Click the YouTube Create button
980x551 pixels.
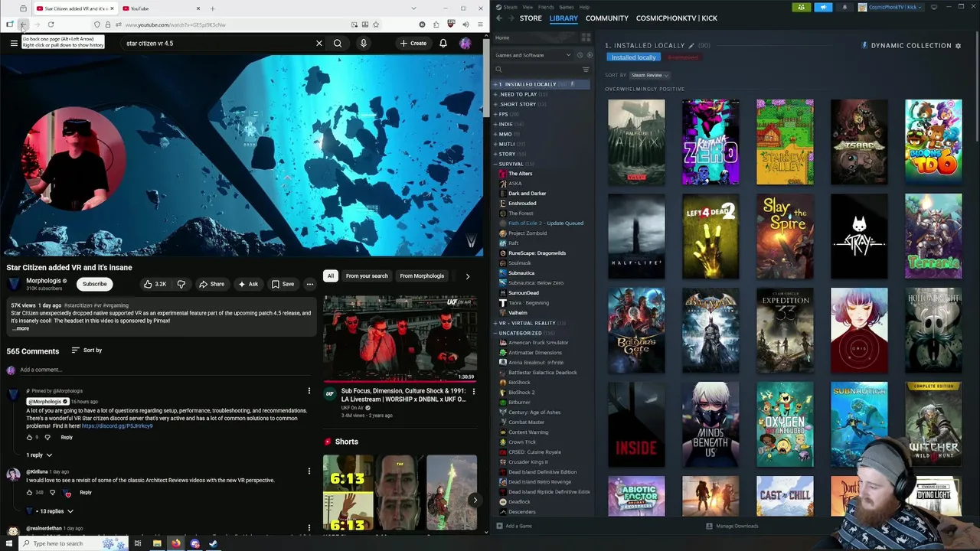click(413, 44)
